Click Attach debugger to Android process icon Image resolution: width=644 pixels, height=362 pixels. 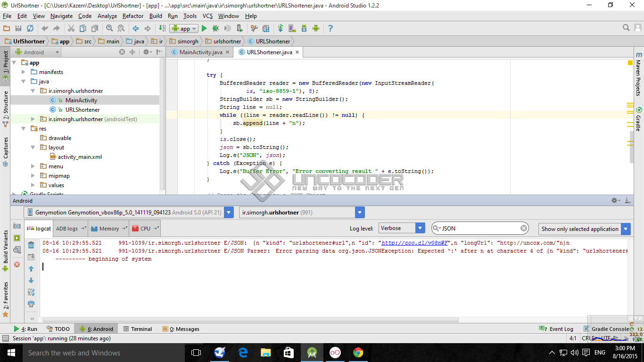239,28
